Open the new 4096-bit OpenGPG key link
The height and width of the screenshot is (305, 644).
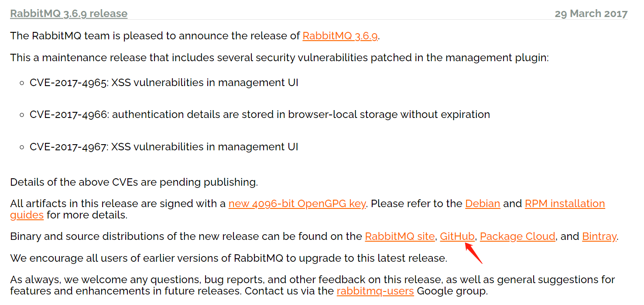click(297, 204)
